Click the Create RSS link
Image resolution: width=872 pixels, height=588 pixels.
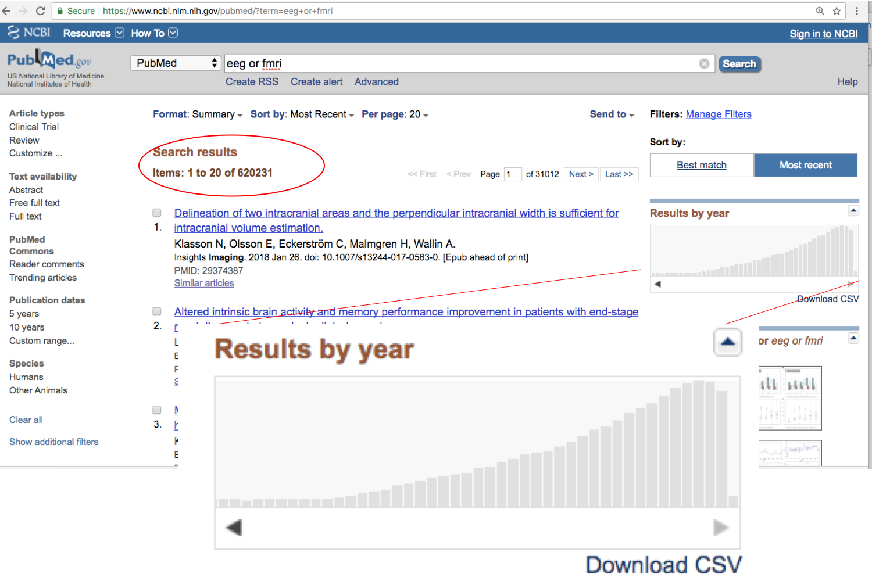(252, 82)
